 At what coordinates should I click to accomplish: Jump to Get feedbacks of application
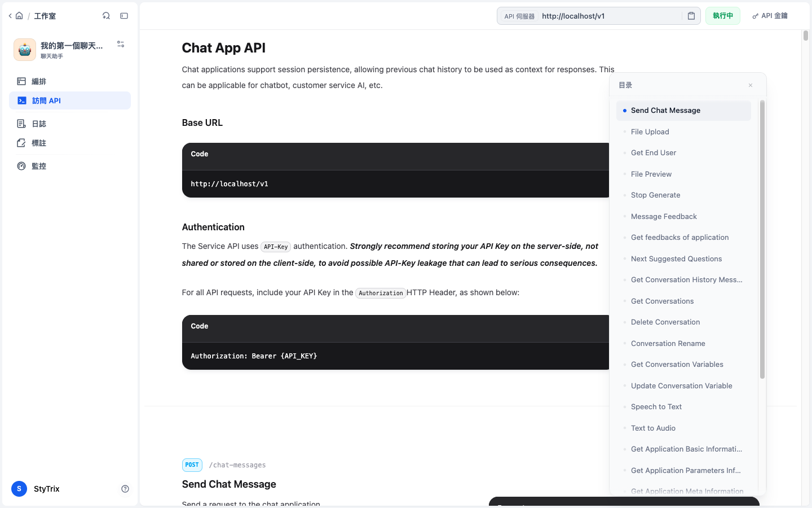pos(683,238)
